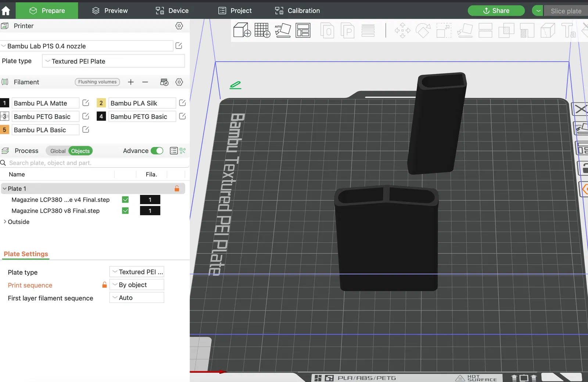The width and height of the screenshot is (588, 382).
Task: Uncheck Magazine LCP380 v8 Final.step printable checkbox
Action: click(125, 211)
